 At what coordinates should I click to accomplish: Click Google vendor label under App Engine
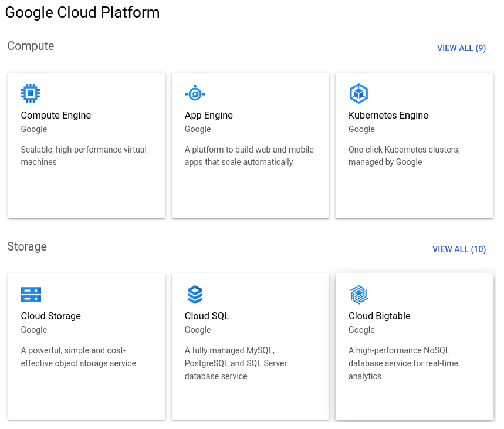198,129
